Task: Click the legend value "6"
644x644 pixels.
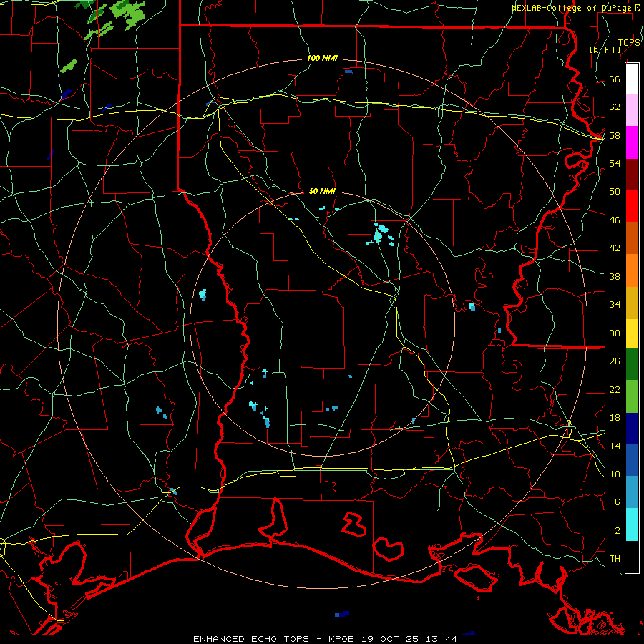Action: click(618, 502)
